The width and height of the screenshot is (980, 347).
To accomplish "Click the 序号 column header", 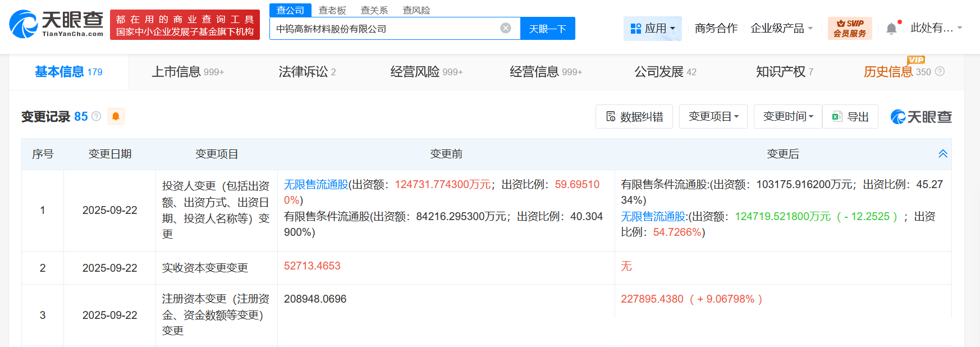I will point(43,154).
